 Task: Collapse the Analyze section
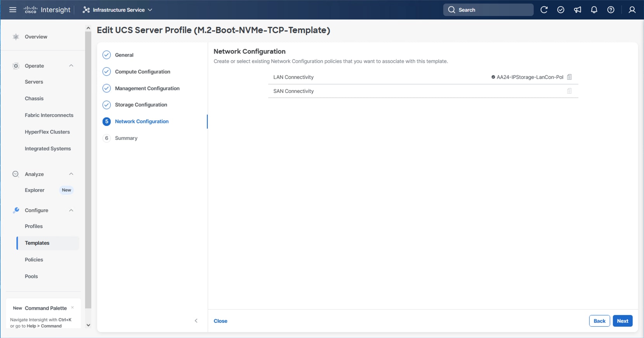pyautogui.click(x=71, y=174)
